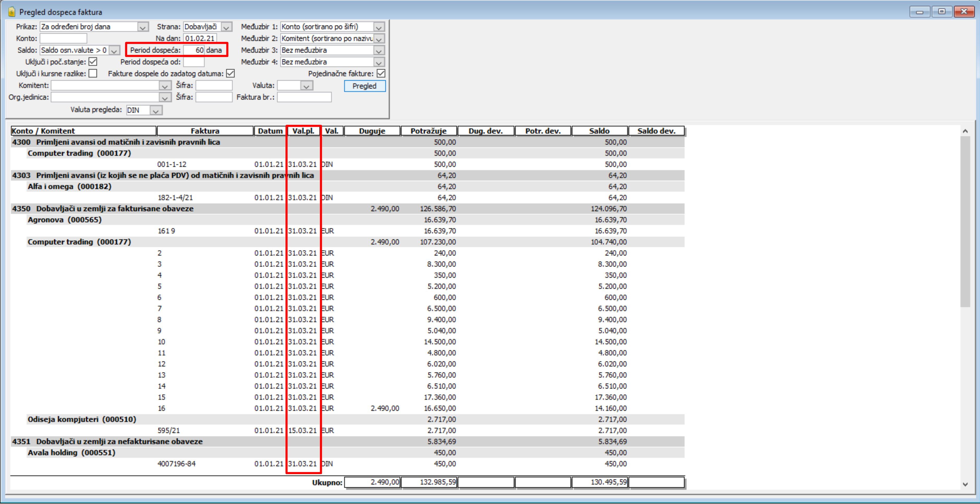This screenshot has width=980, height=504.
Task: Toggle the Pojedinačne fakture checkbox
Action: (381, 73)
